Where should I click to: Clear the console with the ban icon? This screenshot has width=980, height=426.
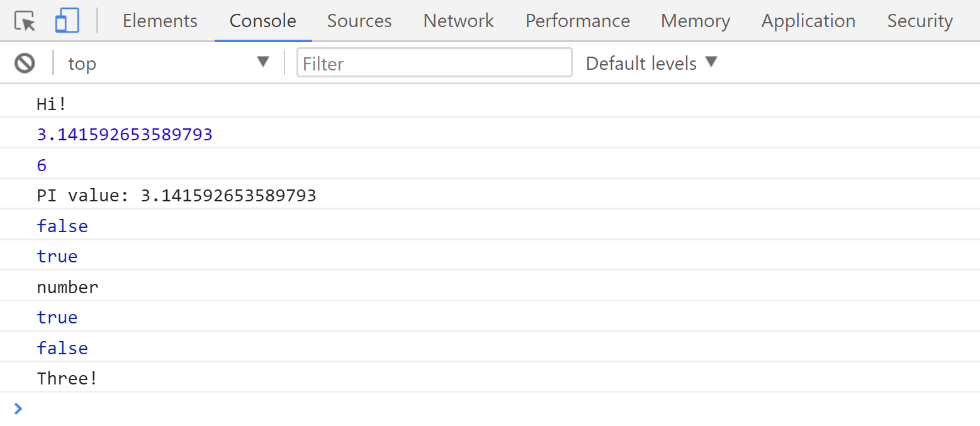coord(25,63)
